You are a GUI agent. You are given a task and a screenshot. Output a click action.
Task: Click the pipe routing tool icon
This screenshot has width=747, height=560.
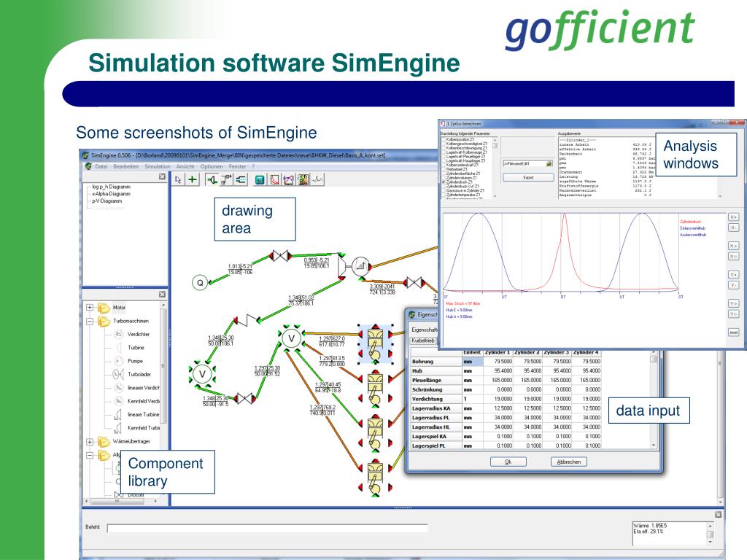226,179
